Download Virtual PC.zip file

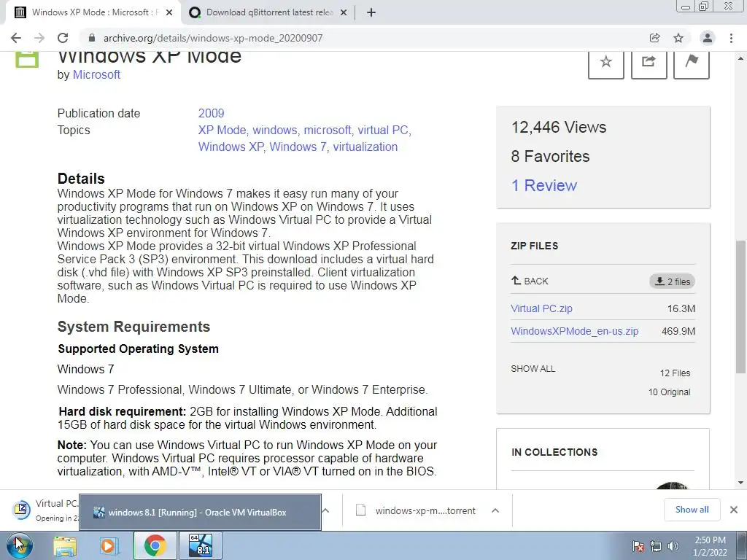pos(542,308)
